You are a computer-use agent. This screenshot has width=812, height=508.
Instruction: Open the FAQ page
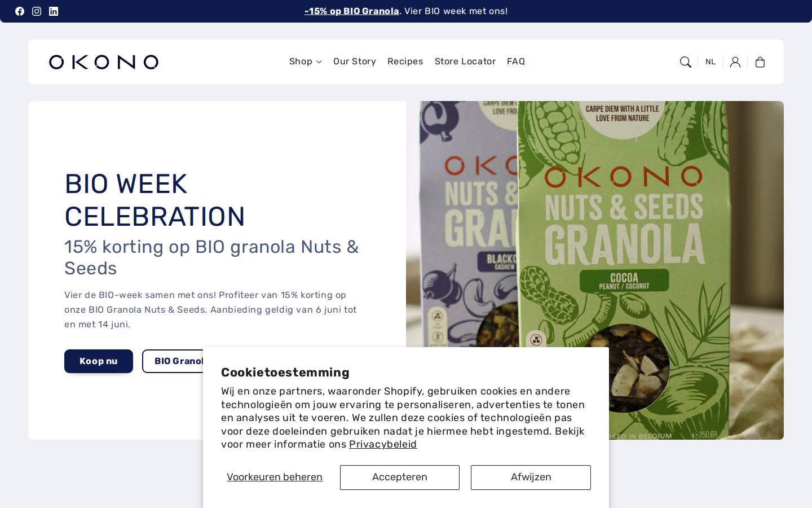coord(516,62)
